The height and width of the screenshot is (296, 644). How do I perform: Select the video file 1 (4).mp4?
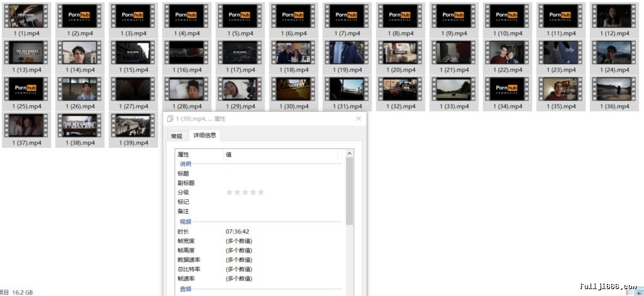click(187, 20)
